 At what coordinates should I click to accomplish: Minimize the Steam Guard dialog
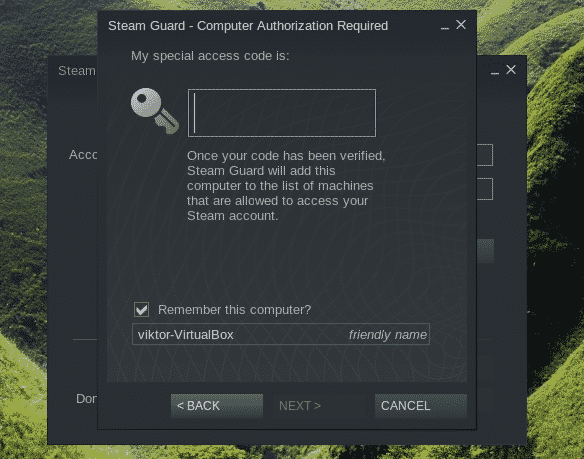[x=444, y=27]
